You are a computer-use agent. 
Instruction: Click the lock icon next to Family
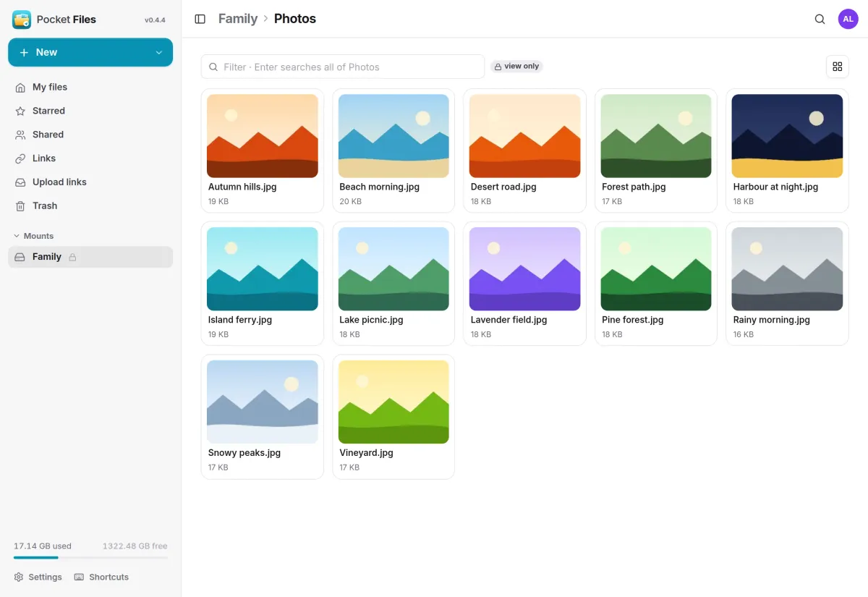[x=72, y=258]
